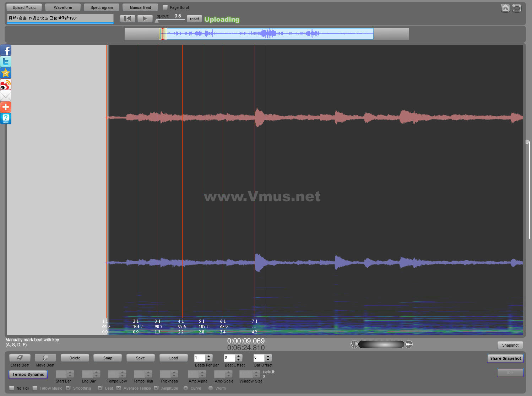Increase the Start Bar stepper
The image size is (532, 396).
[70, 372]
